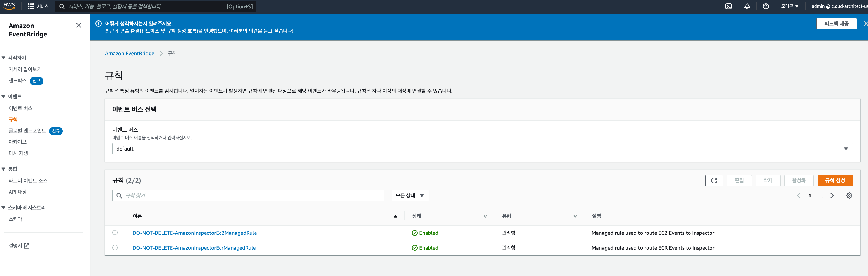Click the 피드백 제공 button

[836, 24]
